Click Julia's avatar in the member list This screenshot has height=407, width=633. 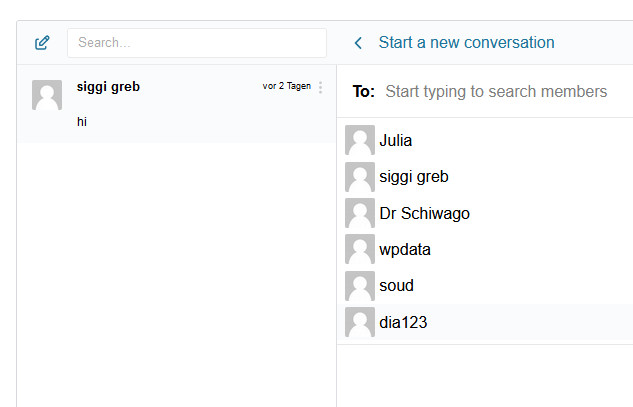point(360,140)
